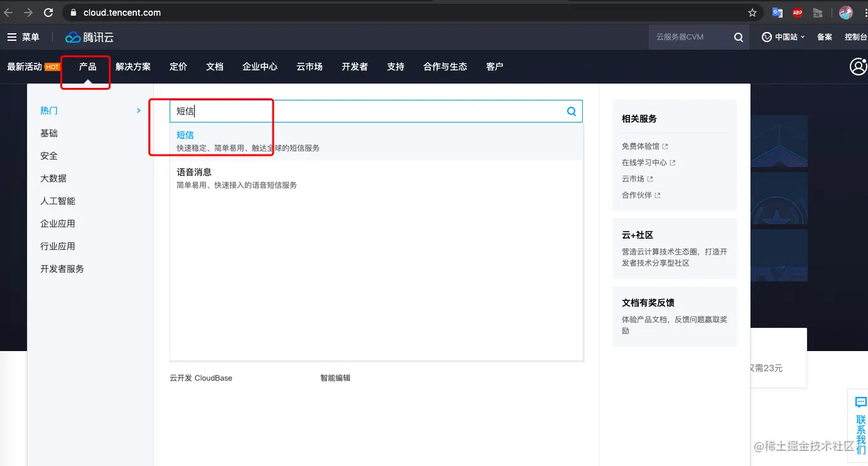Open the 产品 menu
Viewport: 868px width, 466px height.
click(x=87, y=67)
